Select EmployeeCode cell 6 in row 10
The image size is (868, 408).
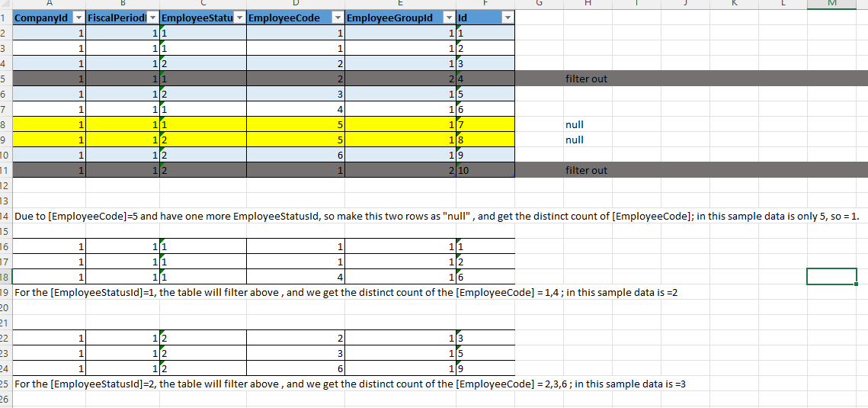pos(296,155)
